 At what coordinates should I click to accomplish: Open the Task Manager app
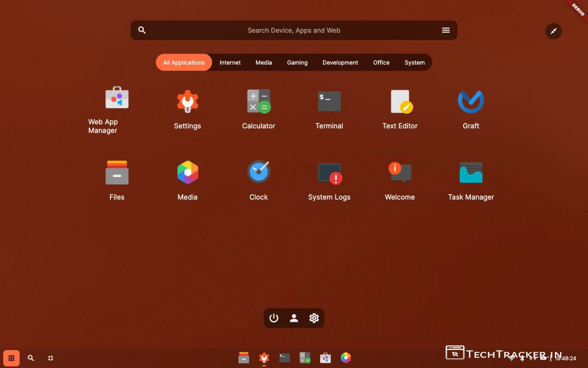471,172
